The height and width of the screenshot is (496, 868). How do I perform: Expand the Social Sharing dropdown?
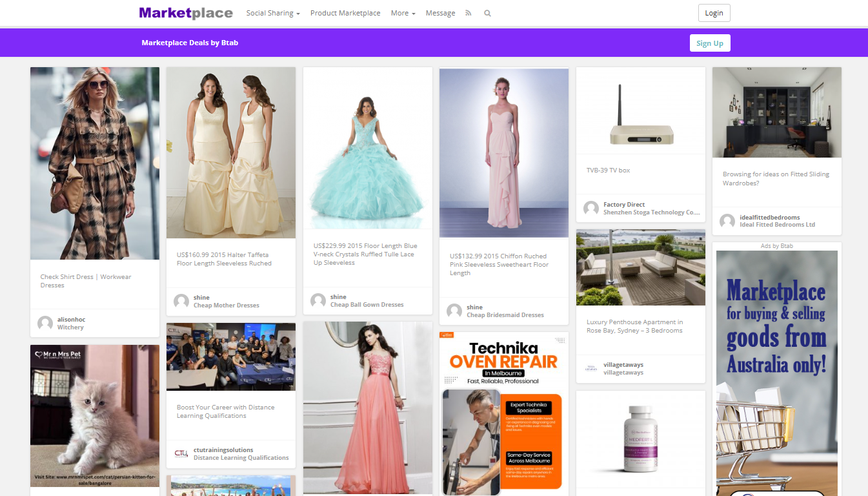pos(273,13)
